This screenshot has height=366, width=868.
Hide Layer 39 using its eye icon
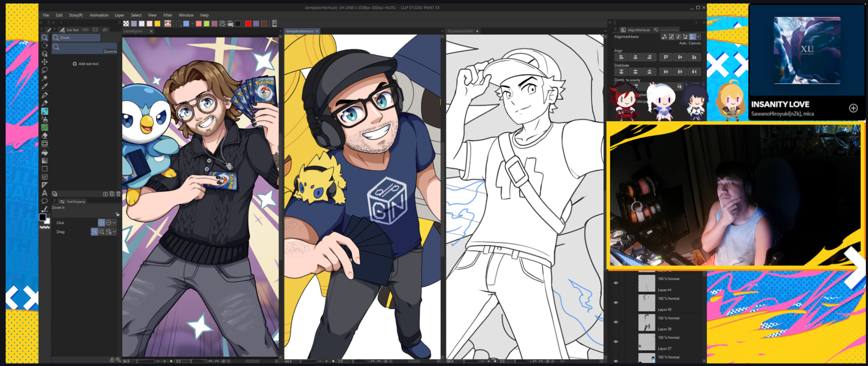(615, 322)
